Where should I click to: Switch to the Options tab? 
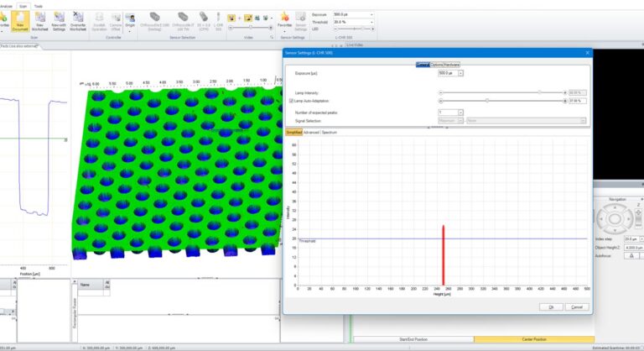[x=436, y=65]
